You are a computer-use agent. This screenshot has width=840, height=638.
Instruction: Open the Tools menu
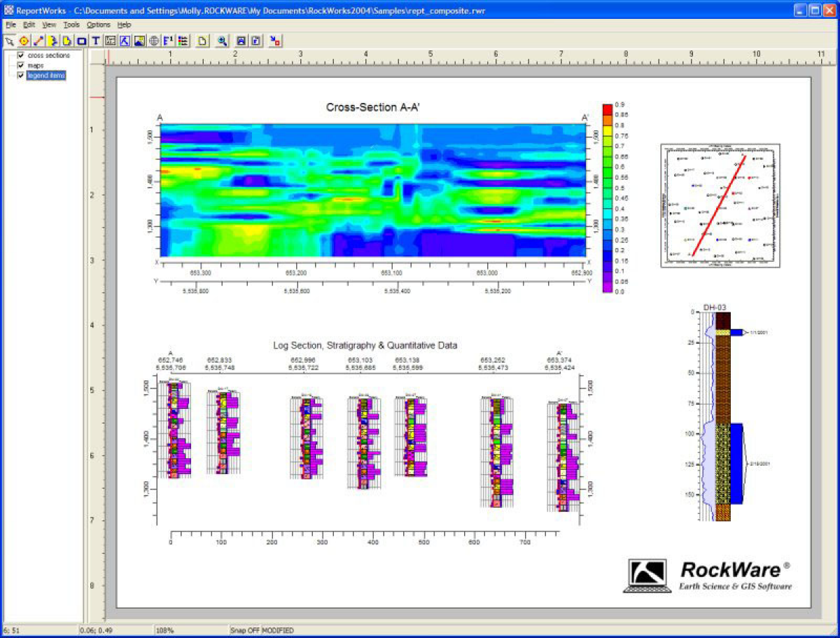click(x=71, y=25)
